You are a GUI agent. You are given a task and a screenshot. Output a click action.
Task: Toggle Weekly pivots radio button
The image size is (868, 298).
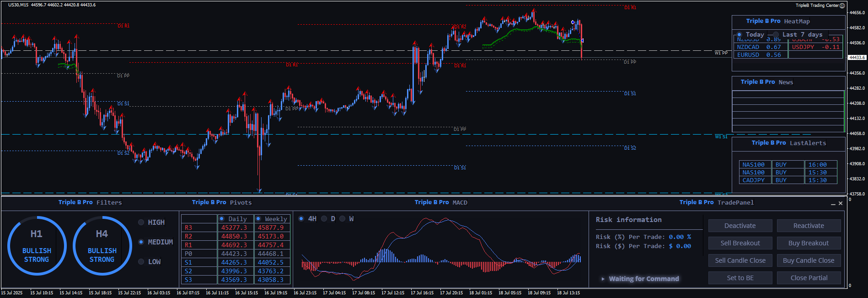tap(258, 219)
